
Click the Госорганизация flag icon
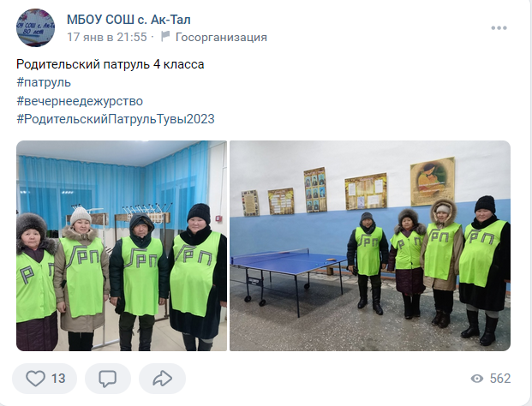point(165,36)
